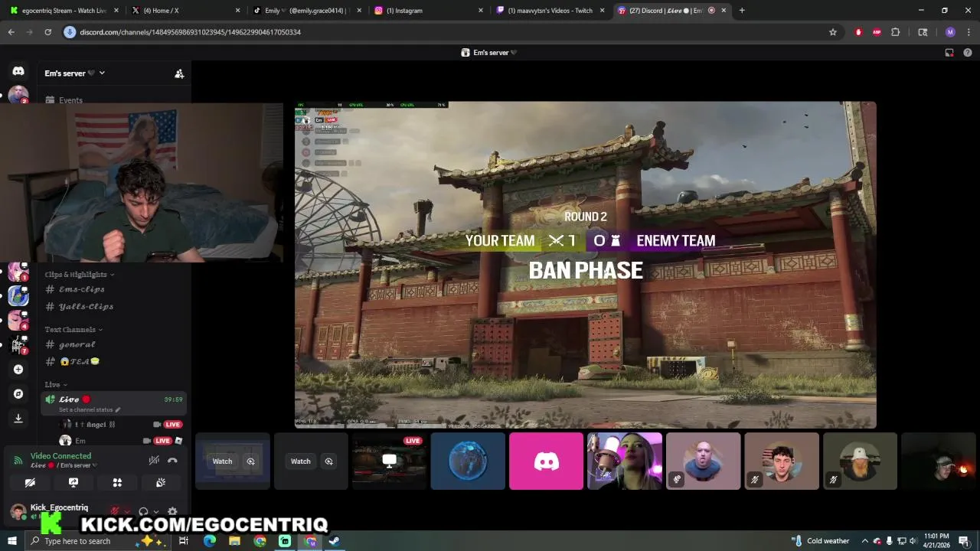The height and width of the screenshot is (551, 980).
Task: Open the Chrome three-dot menu
Action: click(969, 32)
